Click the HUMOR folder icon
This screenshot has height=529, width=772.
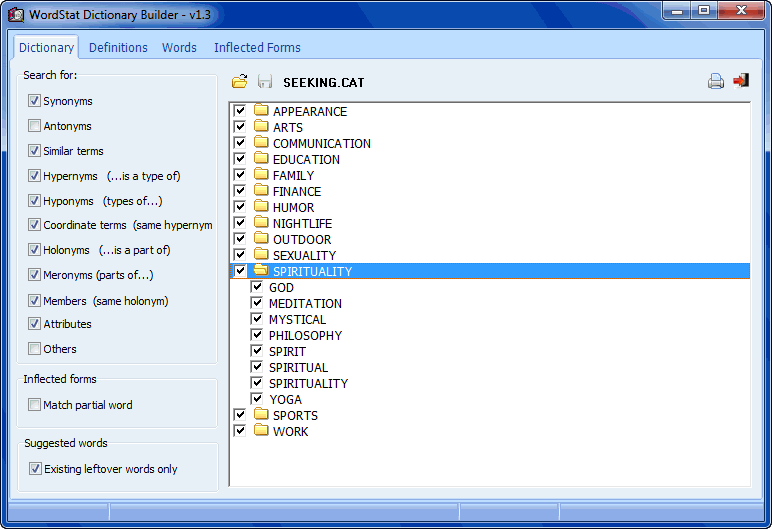click(261, 206)
